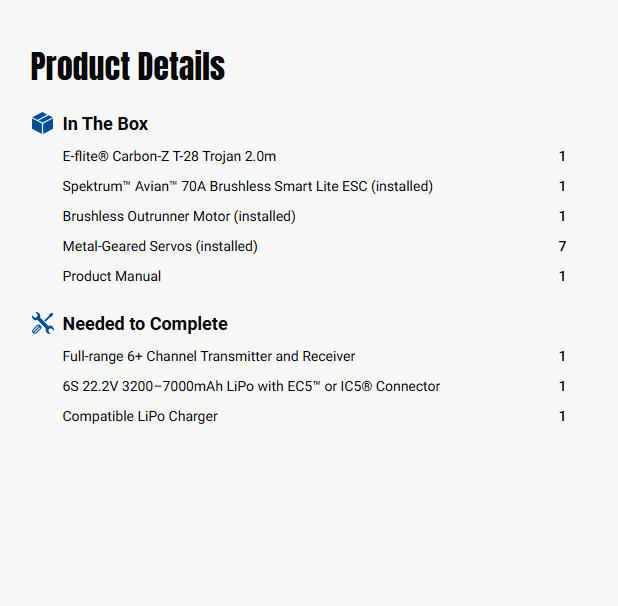
Task: Click quantity 1 beside Carbon-Z T-28 Trojan
Action: (x=562, y=156)
